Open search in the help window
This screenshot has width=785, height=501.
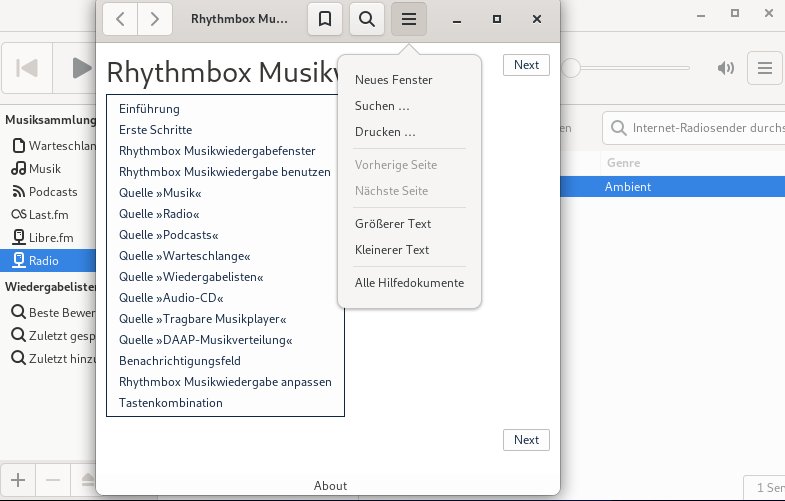pyautogui.click(x=367, y=19)
